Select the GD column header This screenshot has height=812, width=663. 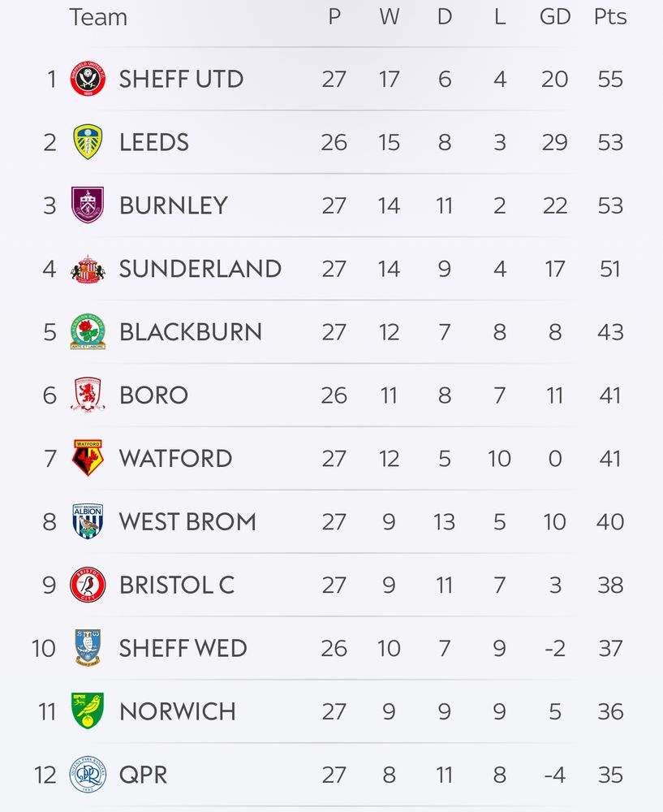tap(555, 17)
